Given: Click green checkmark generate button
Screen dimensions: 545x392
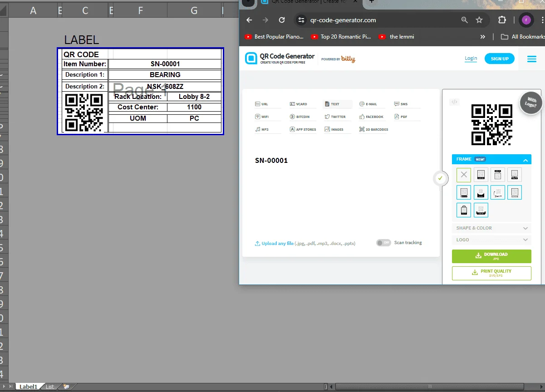Looking at the screenshot, I should pos(440,178).
